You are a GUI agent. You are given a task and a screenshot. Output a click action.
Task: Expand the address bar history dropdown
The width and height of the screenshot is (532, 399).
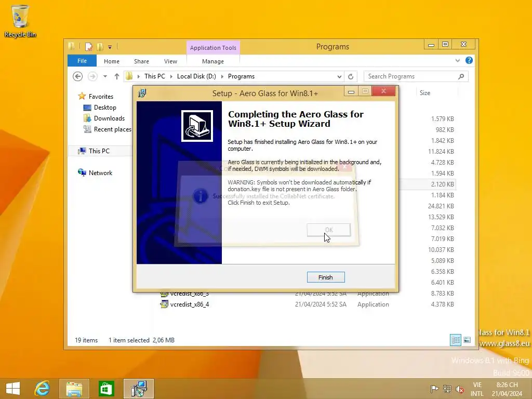339,76
